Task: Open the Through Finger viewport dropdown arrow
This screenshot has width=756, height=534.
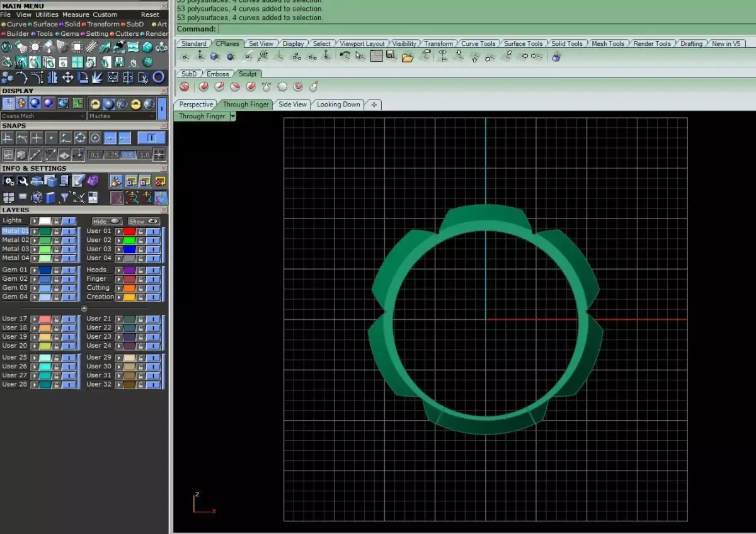Action: coord(232,116)
